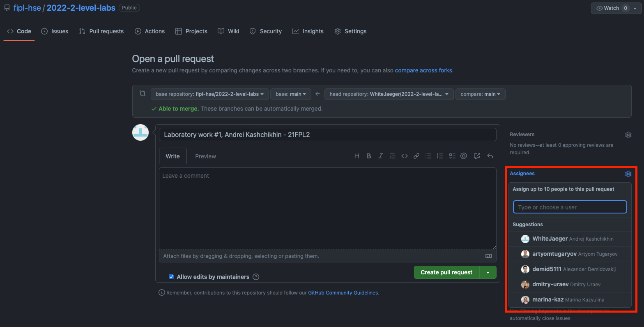Open Reviewers gear settings
644x327 pixels.
pos(628,135)
